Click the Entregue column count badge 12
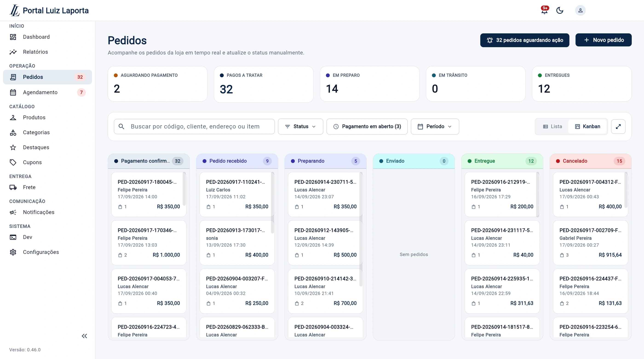644x359 pixels. (531, 161)
